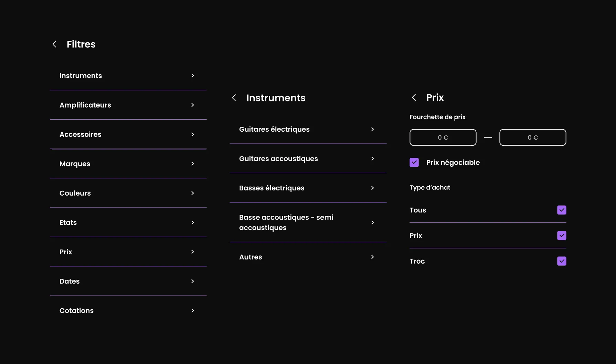Expand the Marques filter chevron
Image resolution: width=616 pixels, height=364 pixels.
point(193,164)
